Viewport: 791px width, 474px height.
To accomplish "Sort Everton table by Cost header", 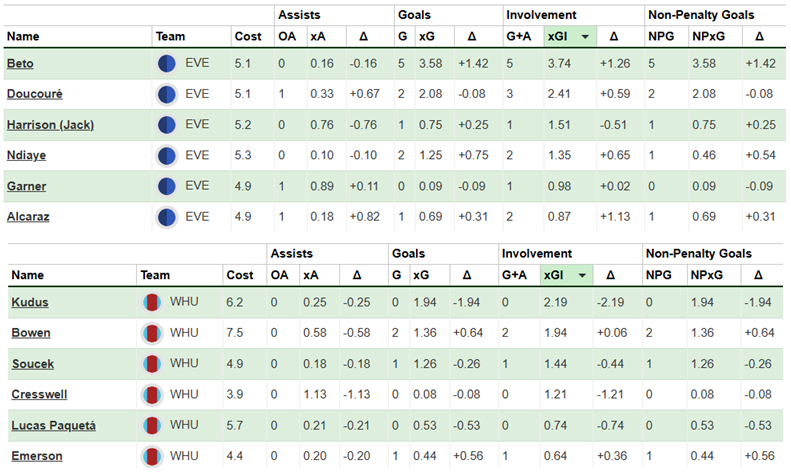I will pyautogui.click(x=247, y=37).
